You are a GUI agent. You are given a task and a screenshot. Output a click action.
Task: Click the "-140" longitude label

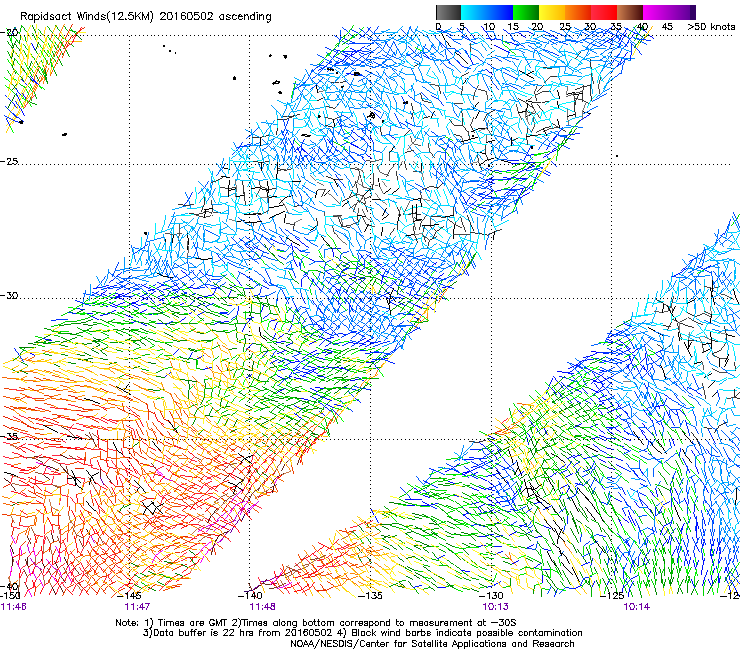point(250,596)
